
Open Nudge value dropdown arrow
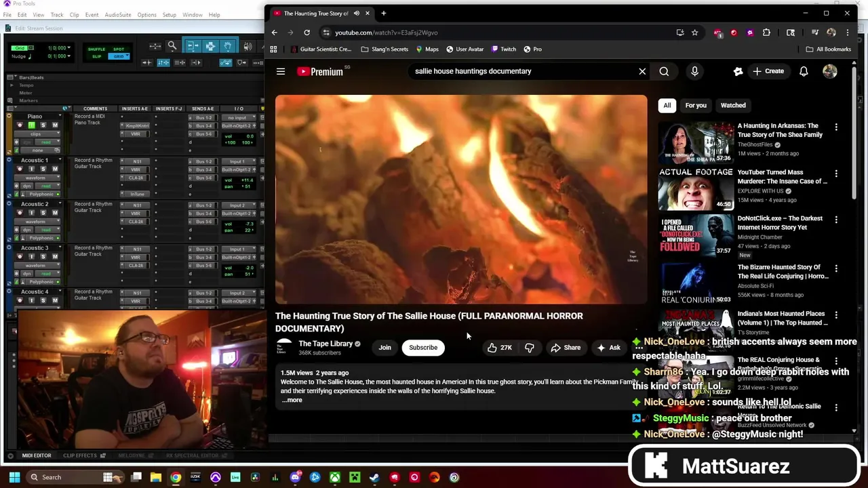(x=70, y=56)
